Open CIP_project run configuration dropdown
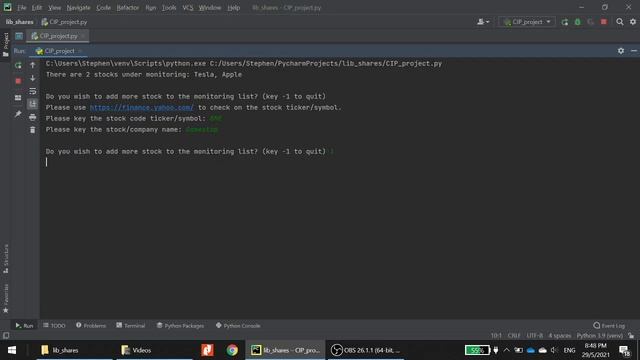Image resolution: width=640 pixels, height=360 pixels. pyautogui.click(x=527, y=22)
